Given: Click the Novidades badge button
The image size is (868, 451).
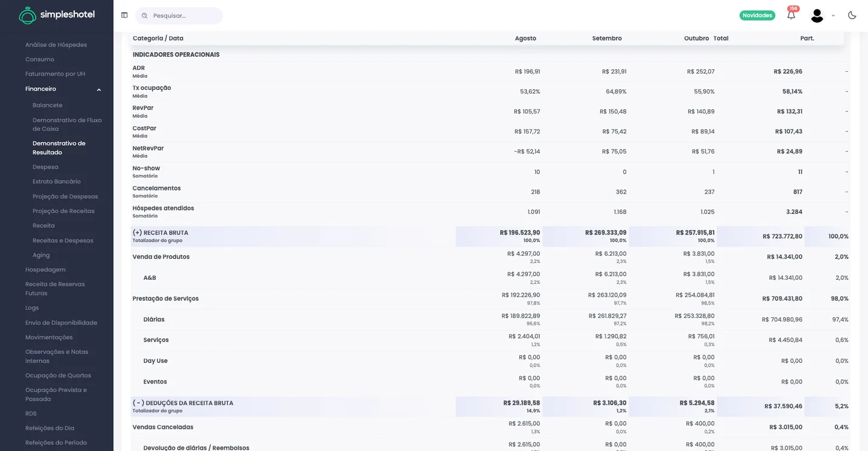Looking at the screenshot, I should click(757, 16).
